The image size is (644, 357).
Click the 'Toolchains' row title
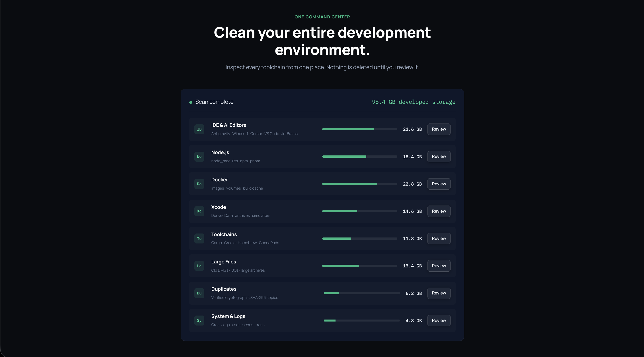224,234
